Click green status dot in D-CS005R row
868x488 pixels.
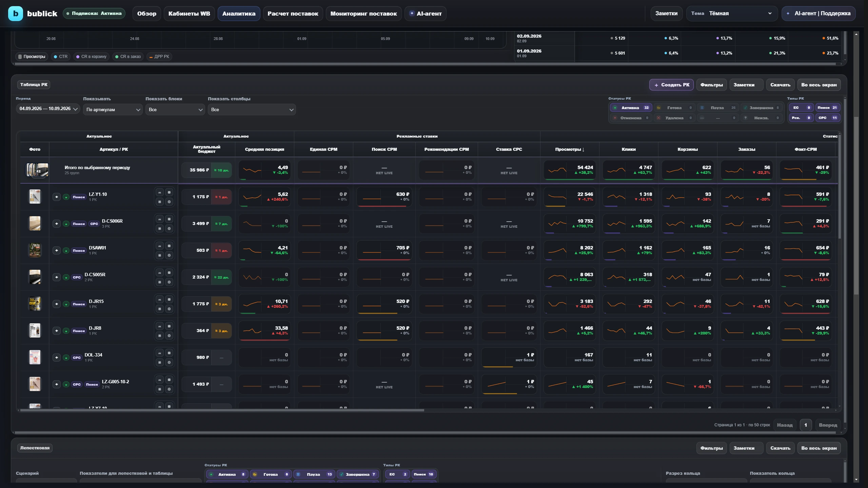(x=66, y=277)
